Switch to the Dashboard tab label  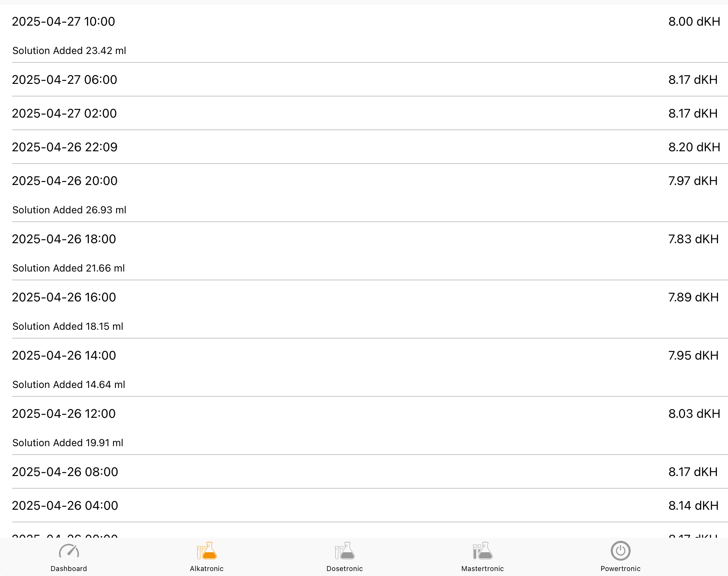(69, 569)
